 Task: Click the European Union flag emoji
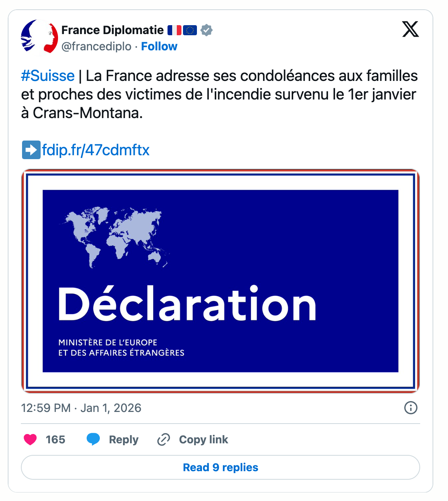[x=190, y=30]
